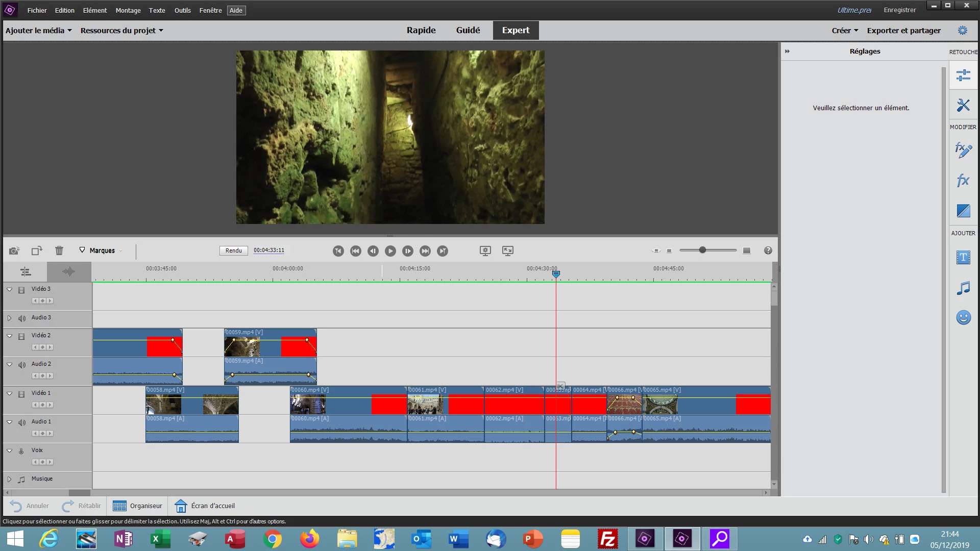Toggle the Vidéo 2 track filmstrip icon
Image resolution: width=980 pixels, height=551 pixels.
[x=21, y=336]
